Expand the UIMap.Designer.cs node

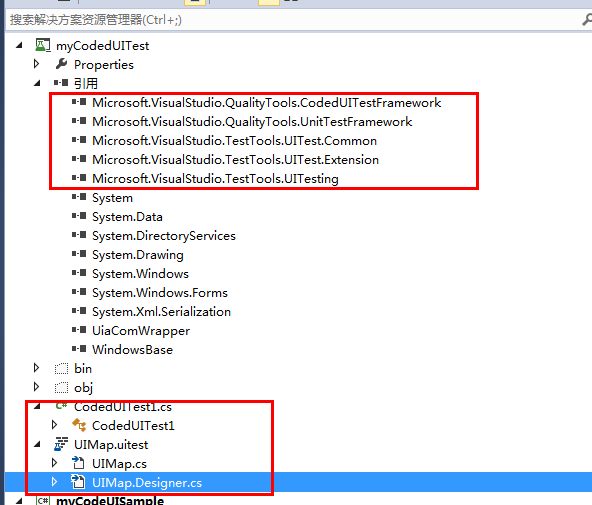54,482
